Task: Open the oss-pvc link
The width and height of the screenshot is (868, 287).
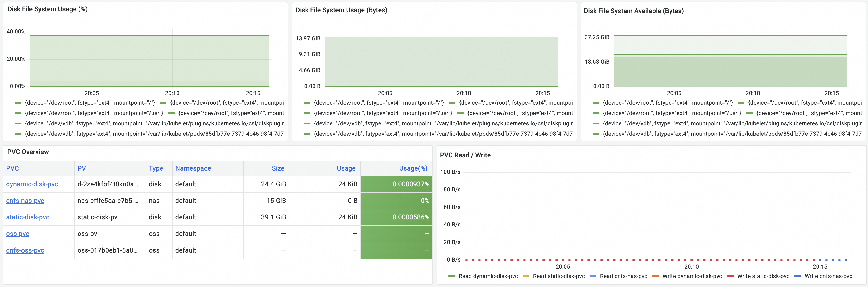Action: click(17, 234)
